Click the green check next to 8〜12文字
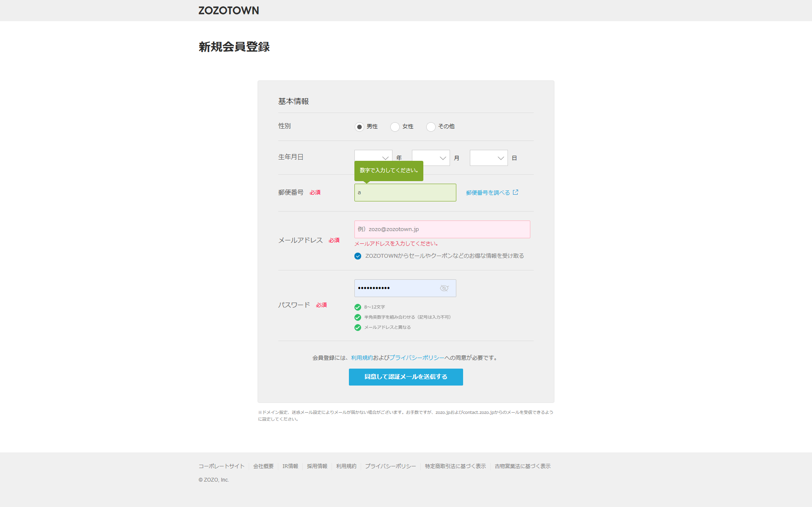Viewport: 812px width, 507px height. (358, 307)
